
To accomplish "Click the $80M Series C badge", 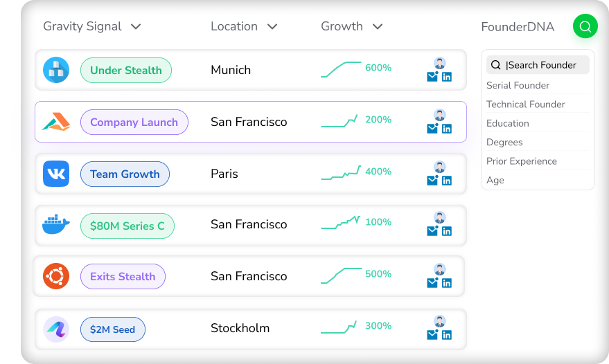I will (x=127, y=226).
